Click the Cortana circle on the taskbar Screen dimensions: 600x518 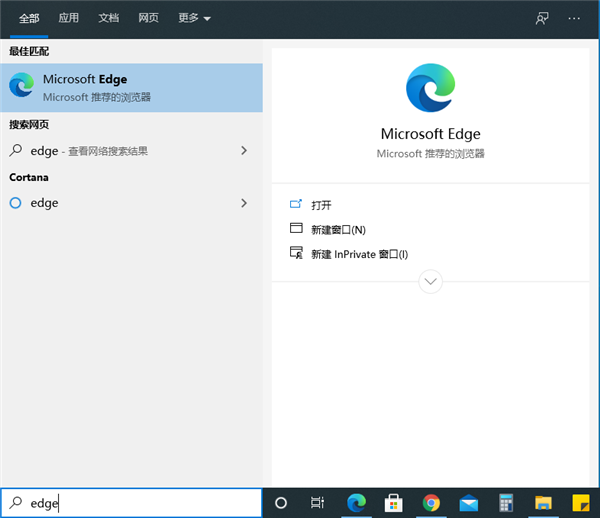point(281,503)
